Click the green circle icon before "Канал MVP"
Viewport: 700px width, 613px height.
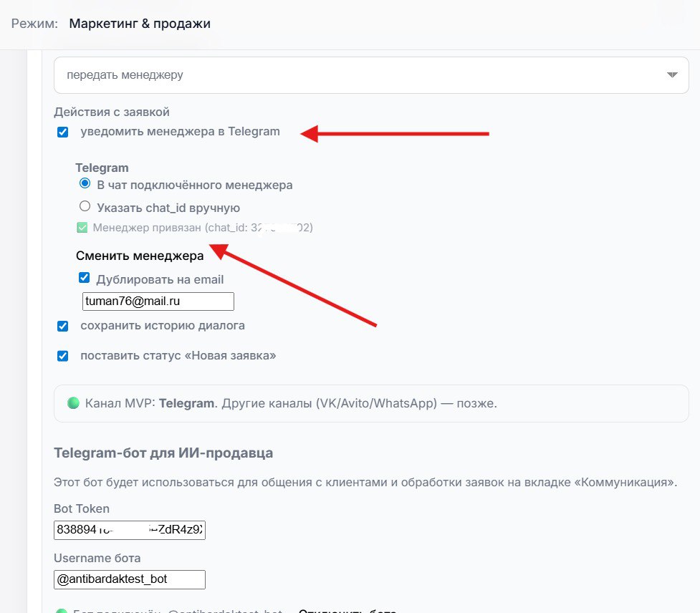coord(73,403)
